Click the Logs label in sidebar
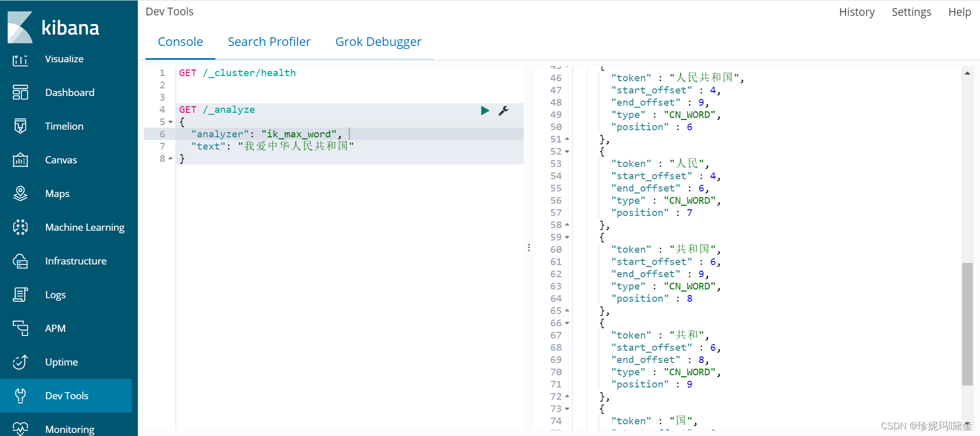This screenshot has width=980, height=436. pos(55,295)
